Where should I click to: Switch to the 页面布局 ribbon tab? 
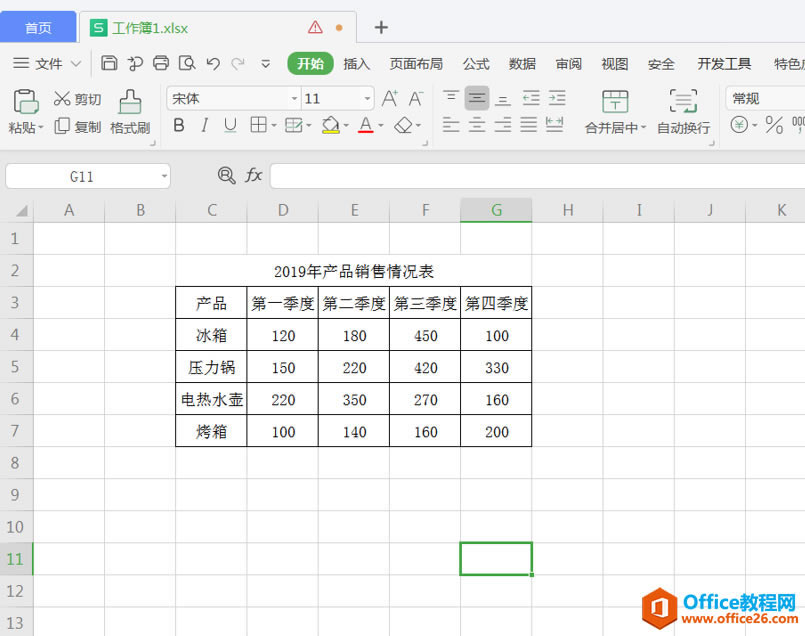(x=416, y=64)
